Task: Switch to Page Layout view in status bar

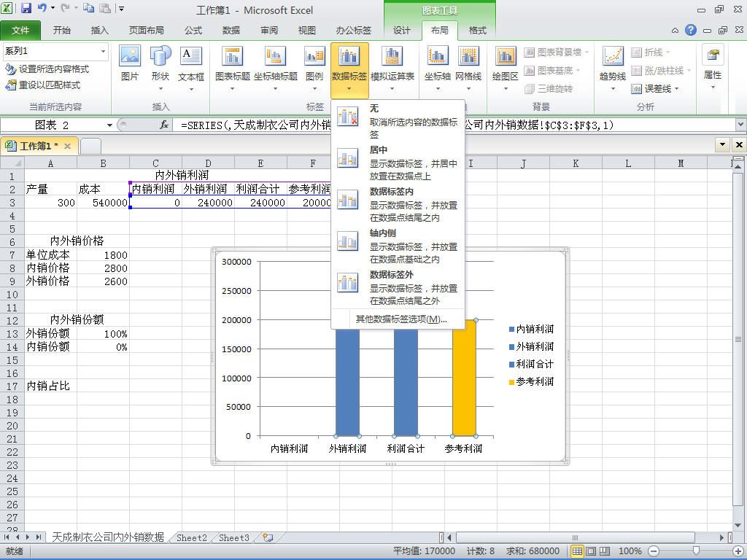Action: coord(591,551)
